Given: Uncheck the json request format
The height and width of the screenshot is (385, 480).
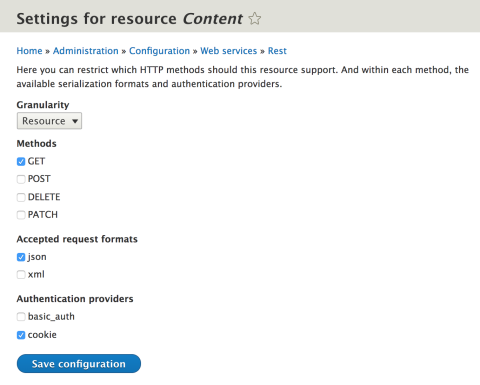Looking at the screenshot, I should pos(21,257).
